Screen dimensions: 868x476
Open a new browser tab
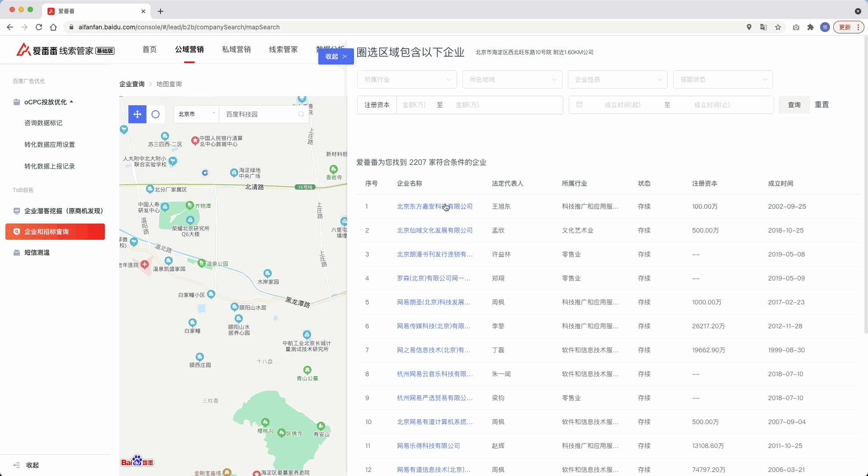160,11
